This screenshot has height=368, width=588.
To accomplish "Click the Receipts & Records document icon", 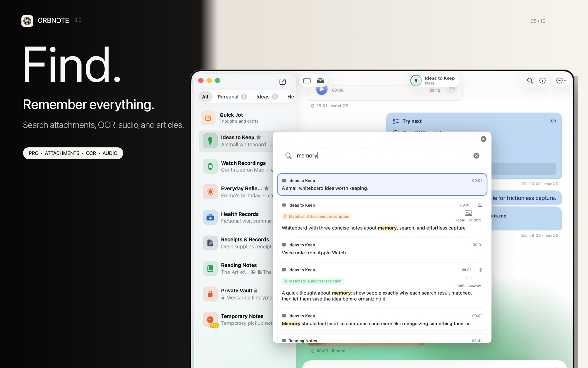I will [210, 243].
